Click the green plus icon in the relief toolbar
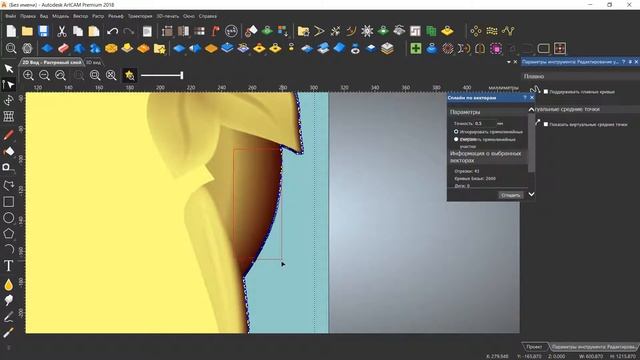The width and height of the screenshot is (640, 360). point(416,49)
